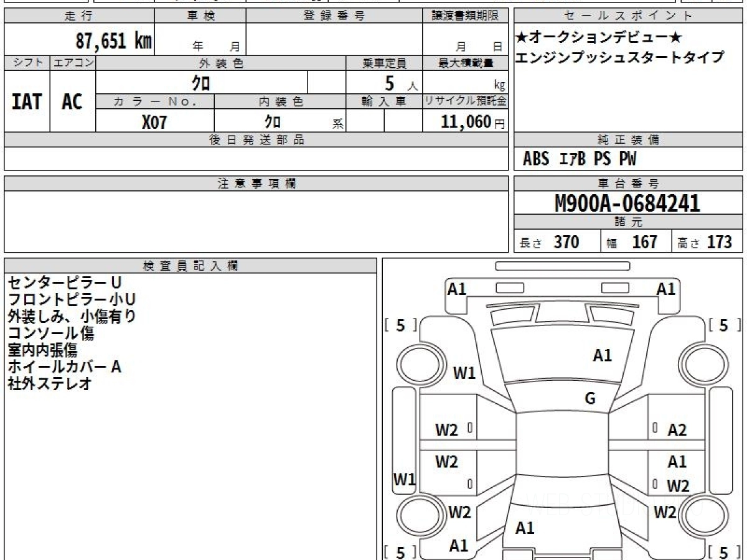The image size is (747, 560).
Task: Click the 外装色 header
Action: [x=221, y=63]
